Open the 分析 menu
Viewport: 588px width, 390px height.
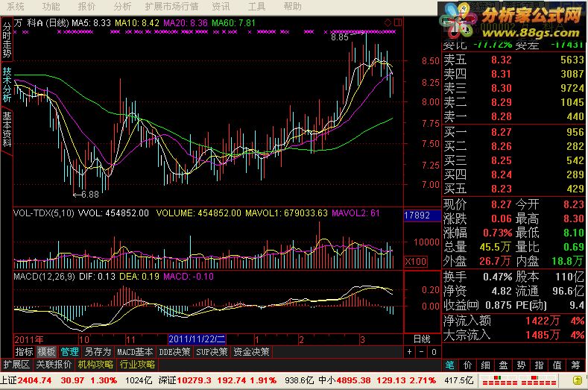point(123,7)
